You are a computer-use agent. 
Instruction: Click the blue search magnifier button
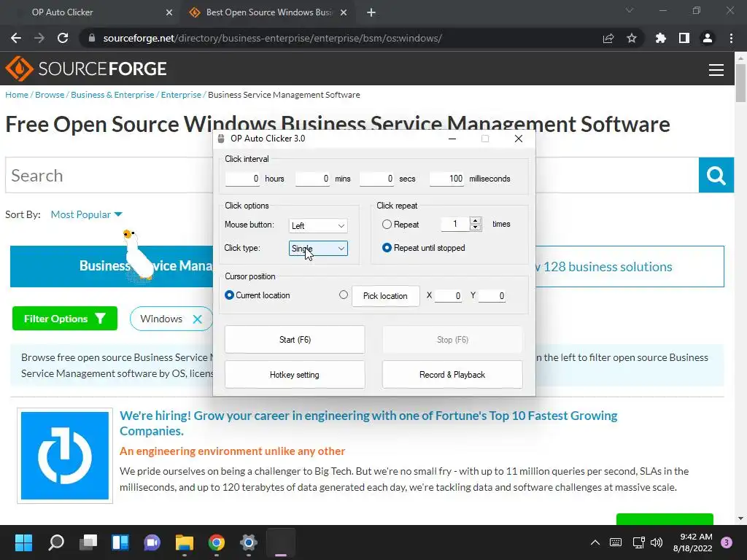(716, 175)
